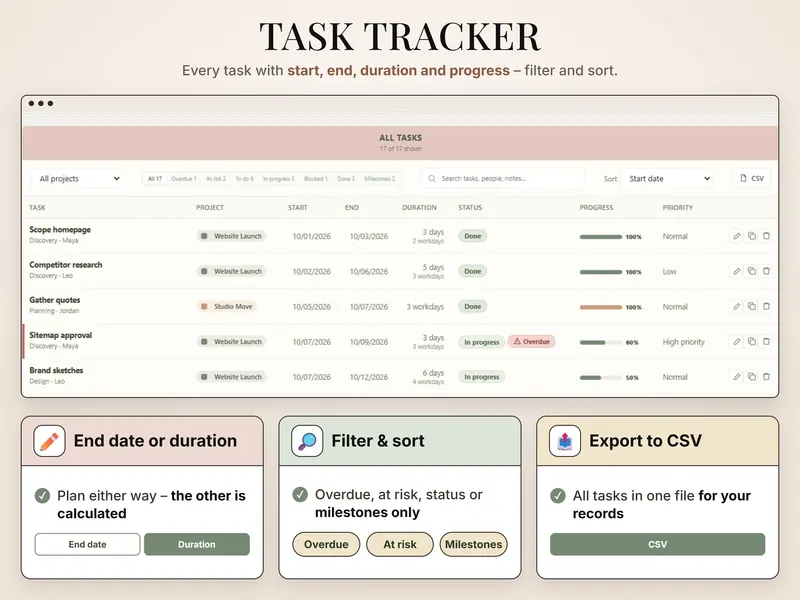Filter by Overdue 1 tab
Screen dimensions: 800x600
(184, 179)
